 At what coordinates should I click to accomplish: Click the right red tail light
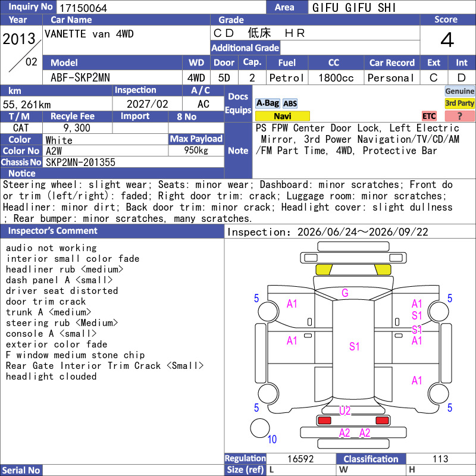(382, 421)
